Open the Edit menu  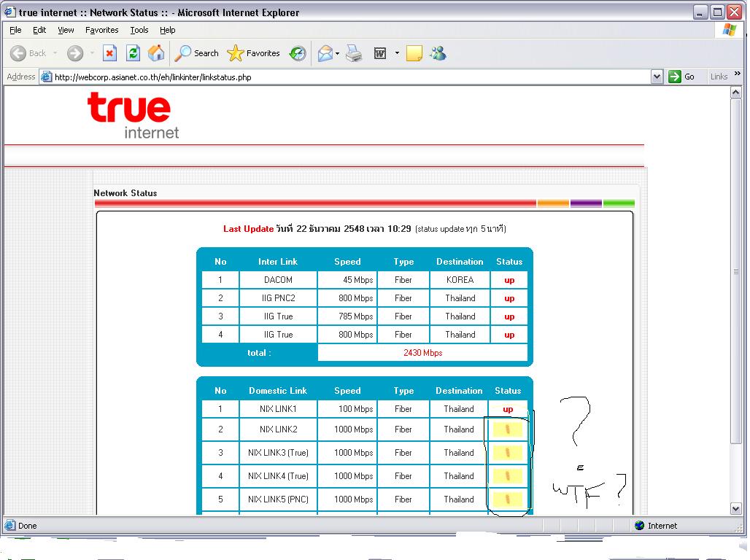39,30
